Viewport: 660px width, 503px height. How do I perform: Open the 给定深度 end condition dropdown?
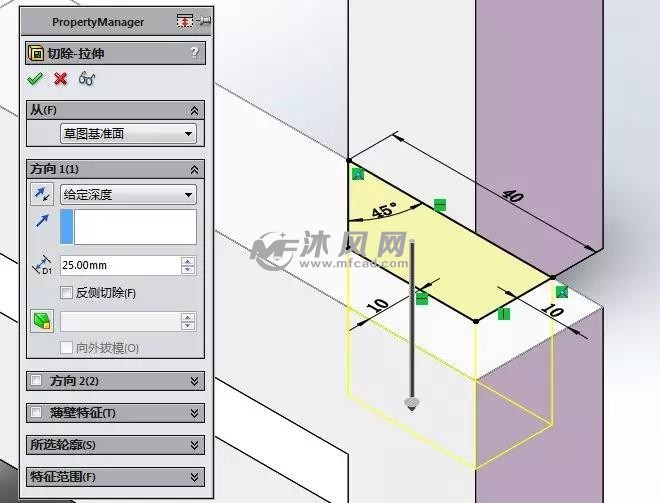(128, 194)
